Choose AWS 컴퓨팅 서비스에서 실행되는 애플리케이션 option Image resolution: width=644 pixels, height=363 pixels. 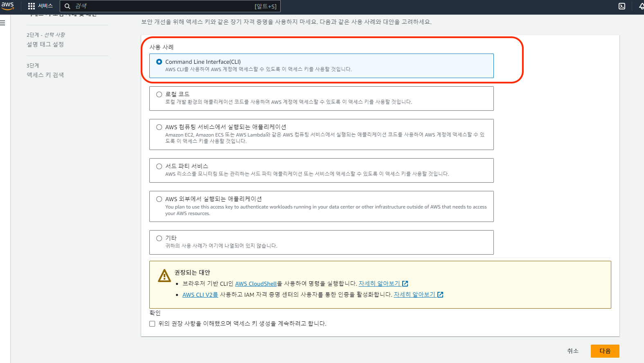159,127
